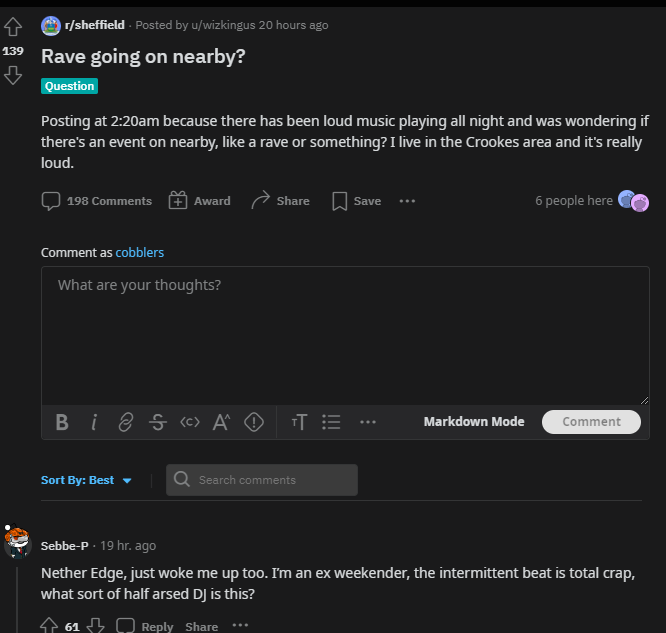The width and height of the screenshot is (666, 633).
Task: Upvote Sebbe-P's comment
Action: pyautogui.click(x=49, y=626)
